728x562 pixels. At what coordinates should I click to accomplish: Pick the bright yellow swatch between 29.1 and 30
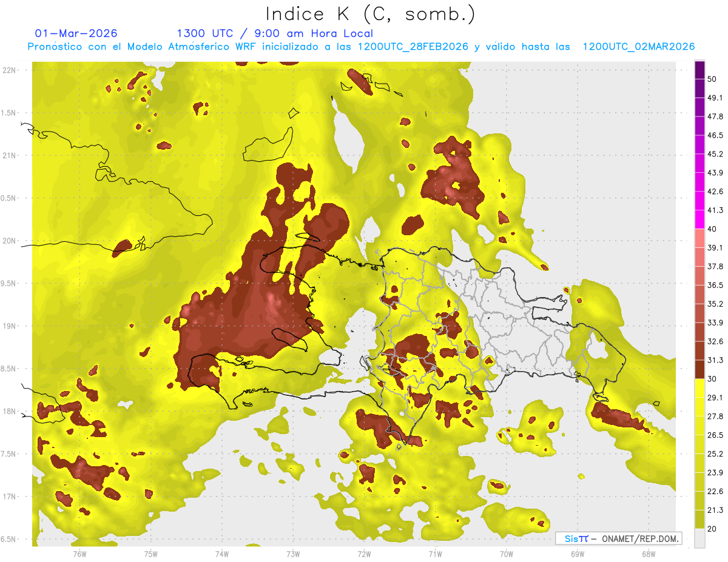point(700,388)
